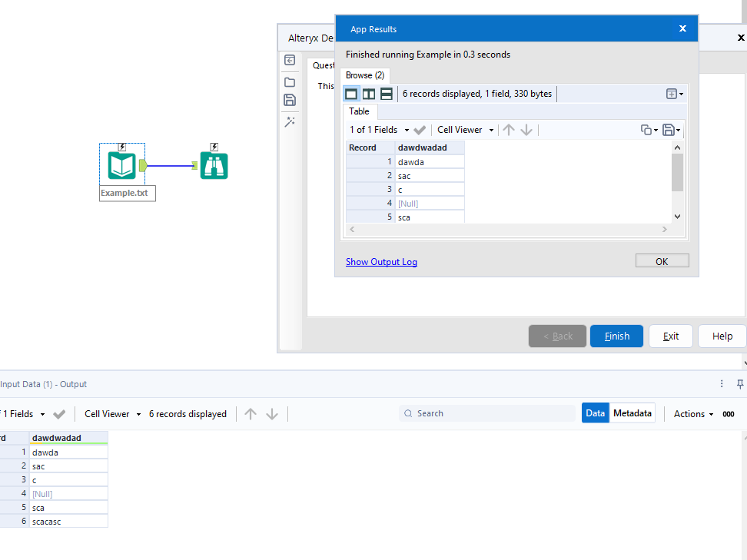Click the vertical scrollbar thumb in App Results table
This screenshot has width=747, height=560.
point(677,172)
